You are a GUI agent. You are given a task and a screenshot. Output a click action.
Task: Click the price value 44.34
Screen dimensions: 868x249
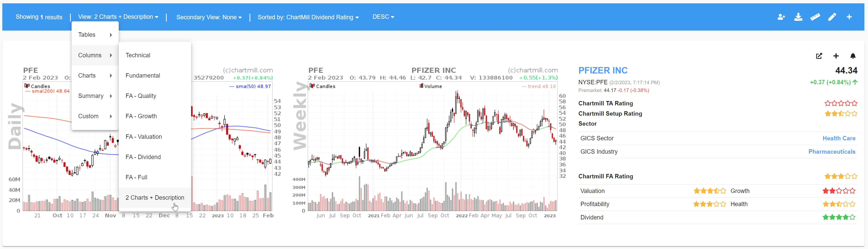(846, 70)
